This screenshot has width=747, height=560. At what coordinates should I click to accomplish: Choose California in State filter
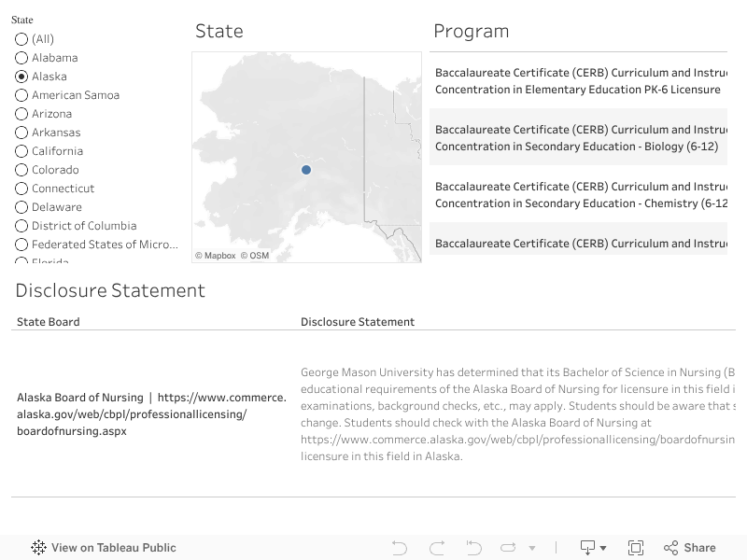tap(21, 151)
